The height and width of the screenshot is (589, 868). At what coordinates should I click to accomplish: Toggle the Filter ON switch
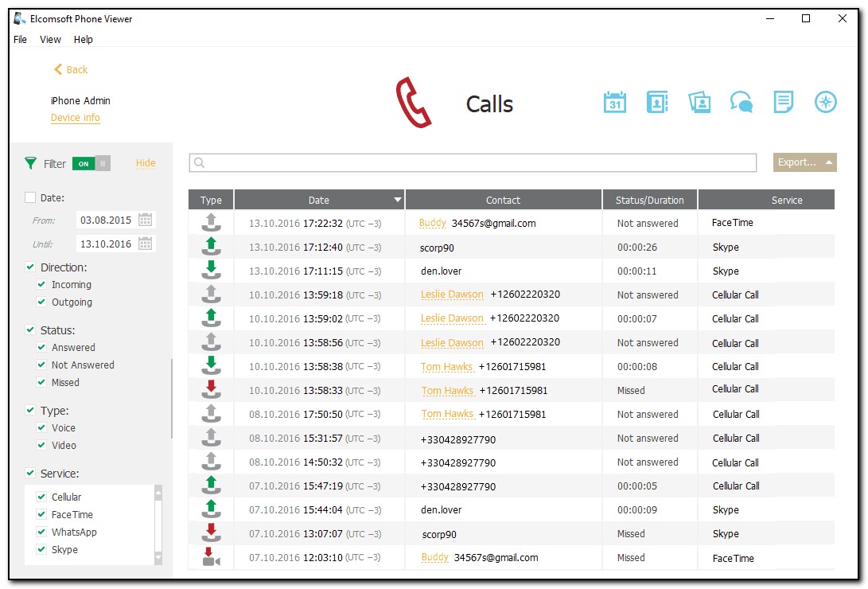91,164
